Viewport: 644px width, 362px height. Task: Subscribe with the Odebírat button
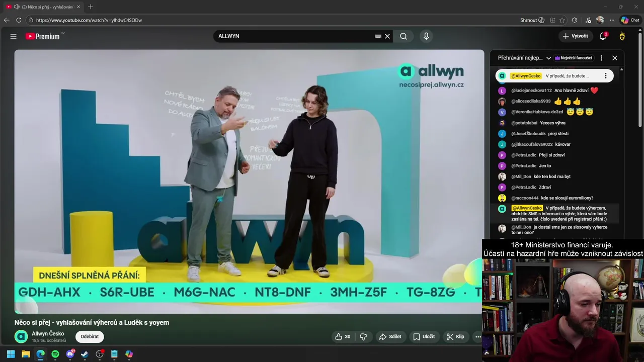pyautogui.click(x=90, y=337)
